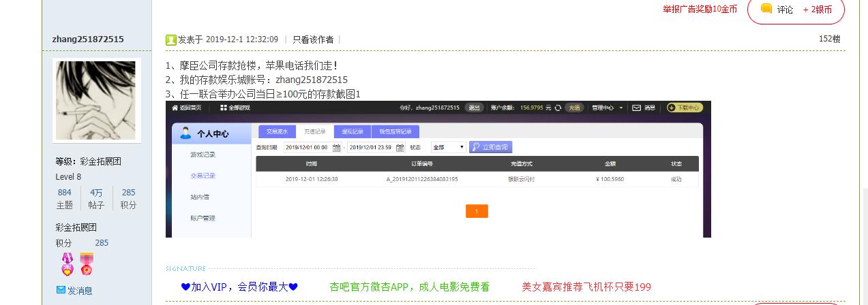Click home icon beside 返回首页 in screenshot
Viewport: 868px width, 305px height.
click(175, 108)
